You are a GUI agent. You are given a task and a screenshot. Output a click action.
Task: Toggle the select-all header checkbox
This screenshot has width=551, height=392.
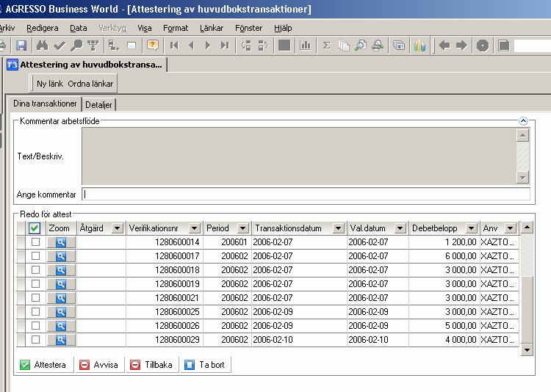click(x=35, y=228)
